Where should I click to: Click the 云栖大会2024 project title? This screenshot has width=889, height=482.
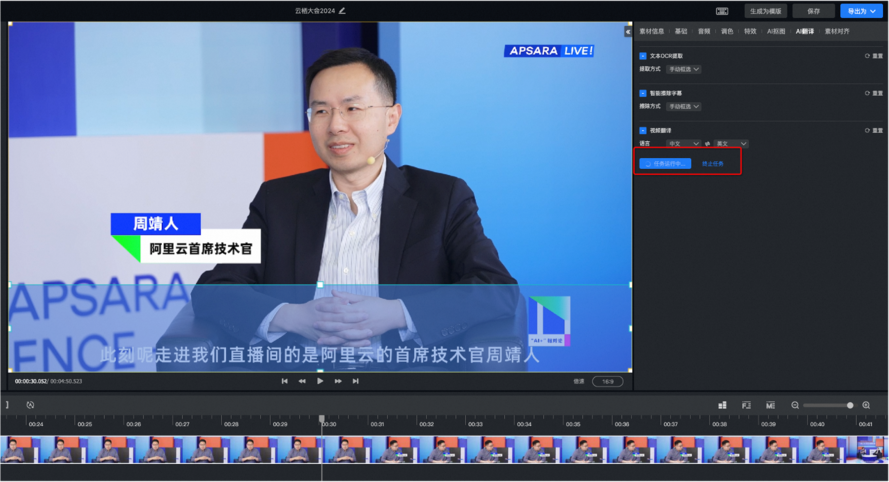(315, 11)
